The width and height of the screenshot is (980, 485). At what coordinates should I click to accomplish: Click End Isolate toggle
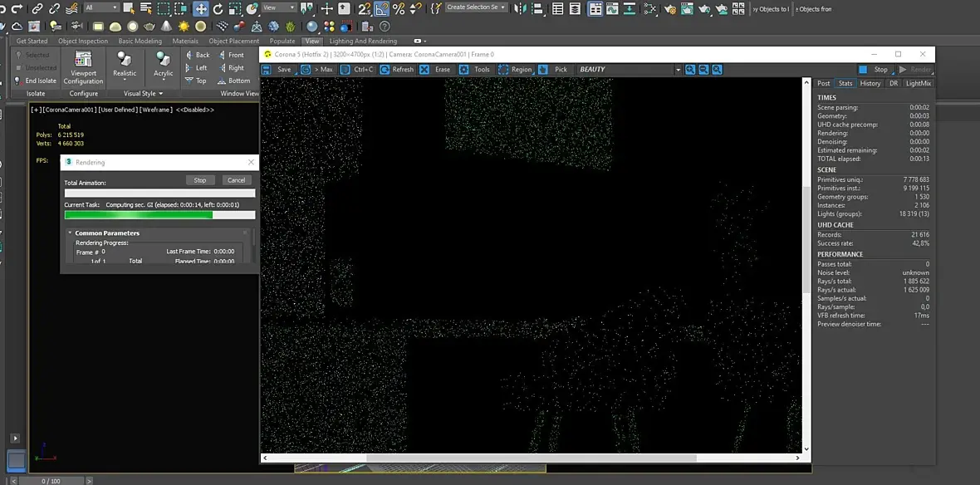pos(35,81)
